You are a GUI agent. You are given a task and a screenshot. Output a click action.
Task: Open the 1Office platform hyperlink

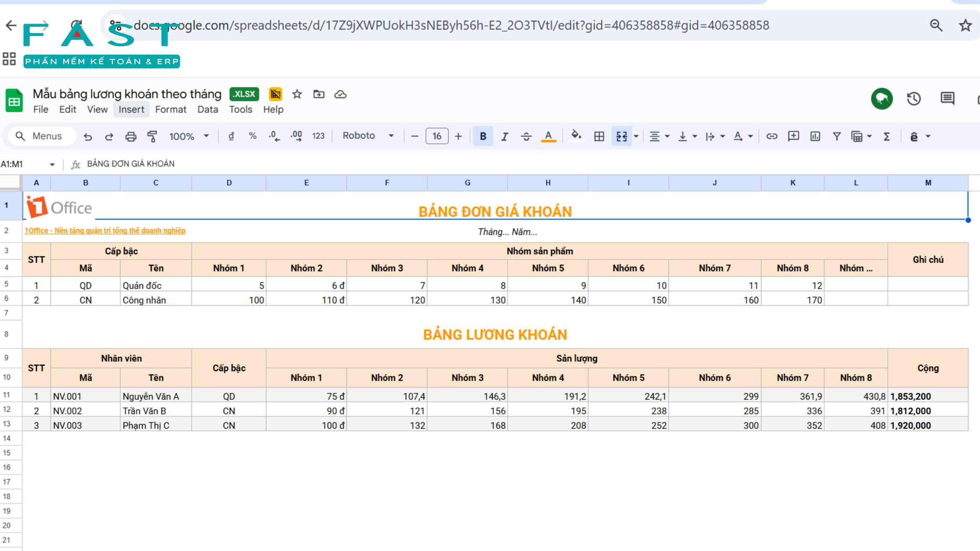(x=105, y=231)
